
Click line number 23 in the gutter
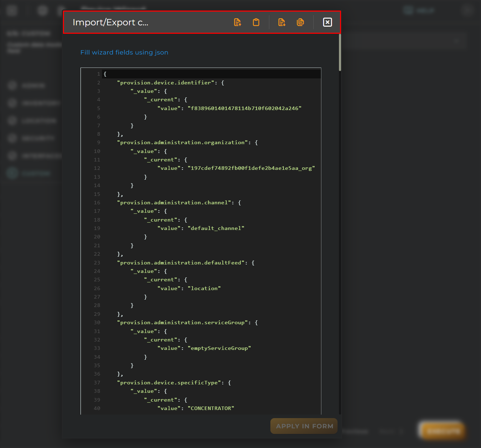(97, 263)
